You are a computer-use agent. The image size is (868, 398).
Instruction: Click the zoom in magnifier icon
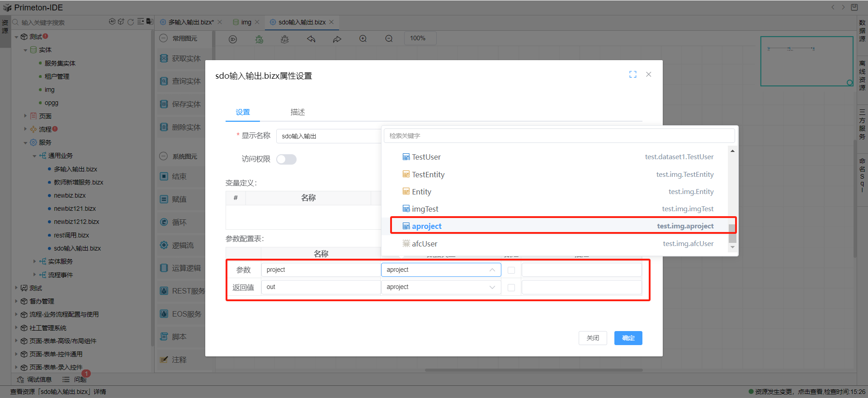(x=363, y=39)
